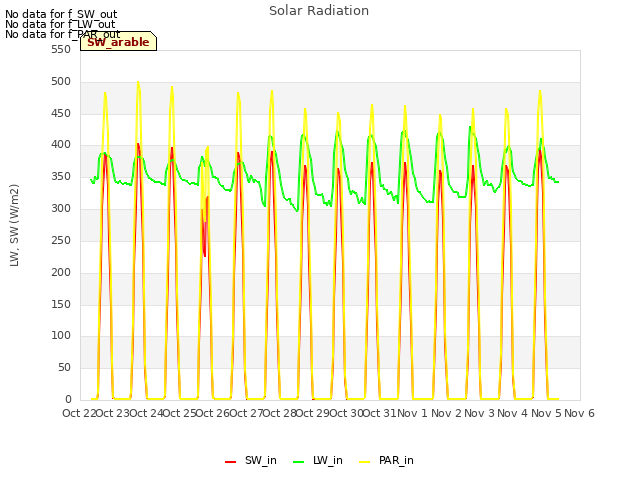Click the Oct 30 x-axis date label
The width and height of the screenshot is (640, 480).
pyautogui.click(x=346, y=413)
